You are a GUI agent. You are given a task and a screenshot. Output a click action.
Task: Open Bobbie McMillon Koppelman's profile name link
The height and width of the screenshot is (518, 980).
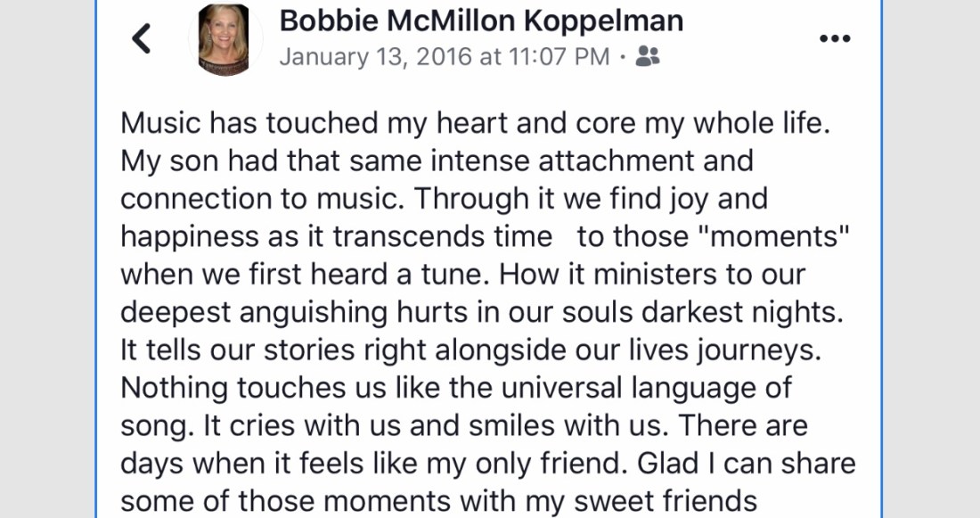click(481, 21)
